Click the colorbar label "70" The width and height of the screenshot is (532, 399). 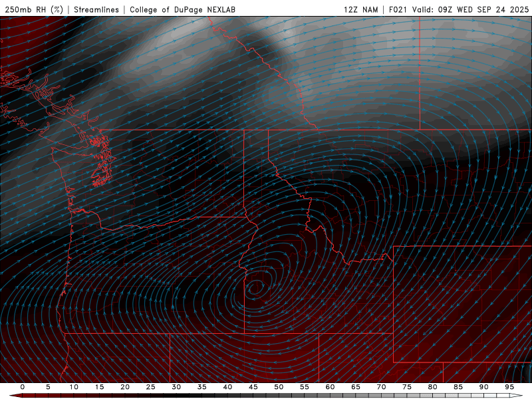tap(381, 387)
